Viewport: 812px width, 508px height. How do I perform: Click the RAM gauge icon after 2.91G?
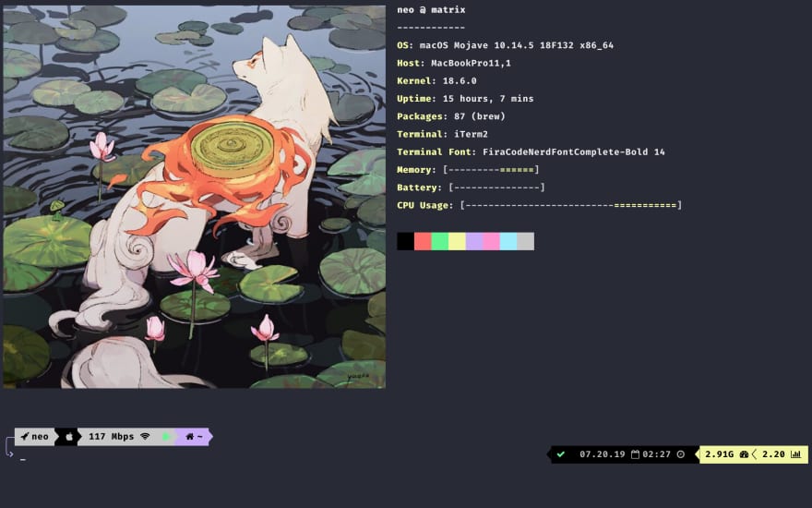pyautogui.click(x=744, y=454)
